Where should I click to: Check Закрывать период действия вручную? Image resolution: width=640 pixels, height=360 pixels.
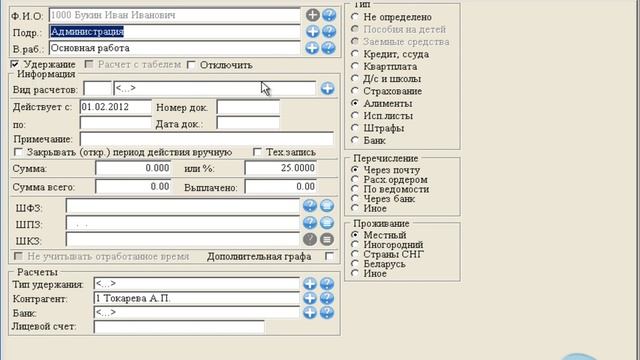coord(18,152)
